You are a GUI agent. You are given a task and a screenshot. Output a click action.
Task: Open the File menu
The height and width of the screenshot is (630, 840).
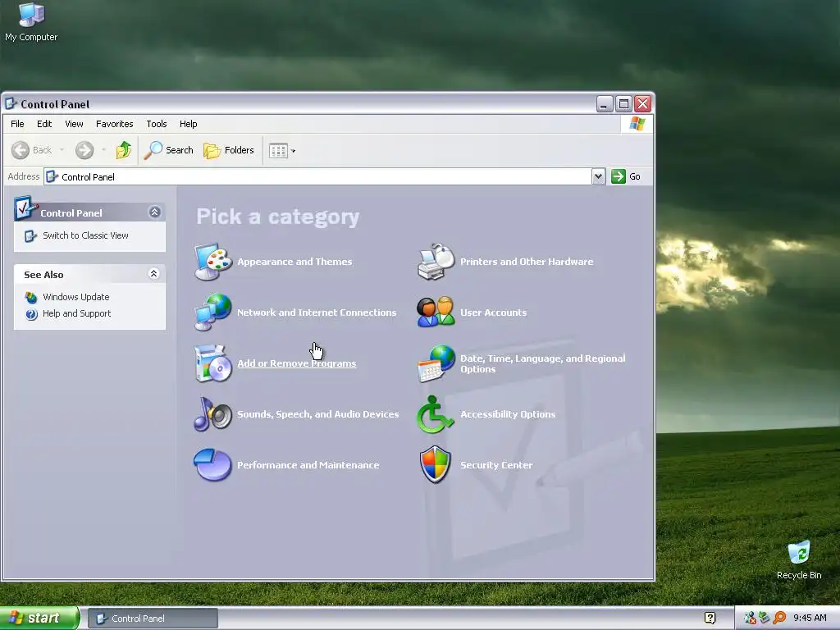click(x=17, y=124)
